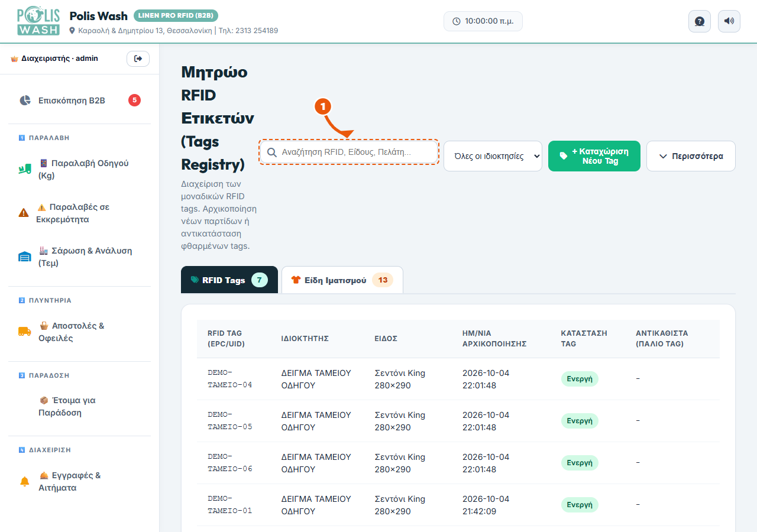The width and height of the screenshot is (757, 532).
Task: Click the clock icon beside 10:00:00 π.μ.
Action: (x=457, y=21)
